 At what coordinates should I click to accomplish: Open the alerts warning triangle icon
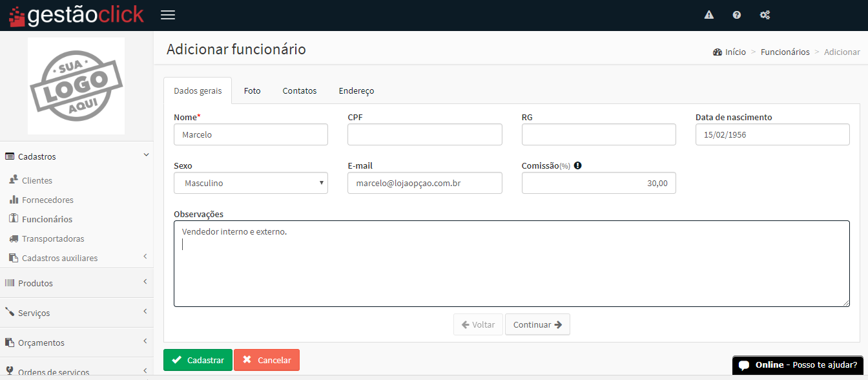pyautogui.click(x=709, y=15)
